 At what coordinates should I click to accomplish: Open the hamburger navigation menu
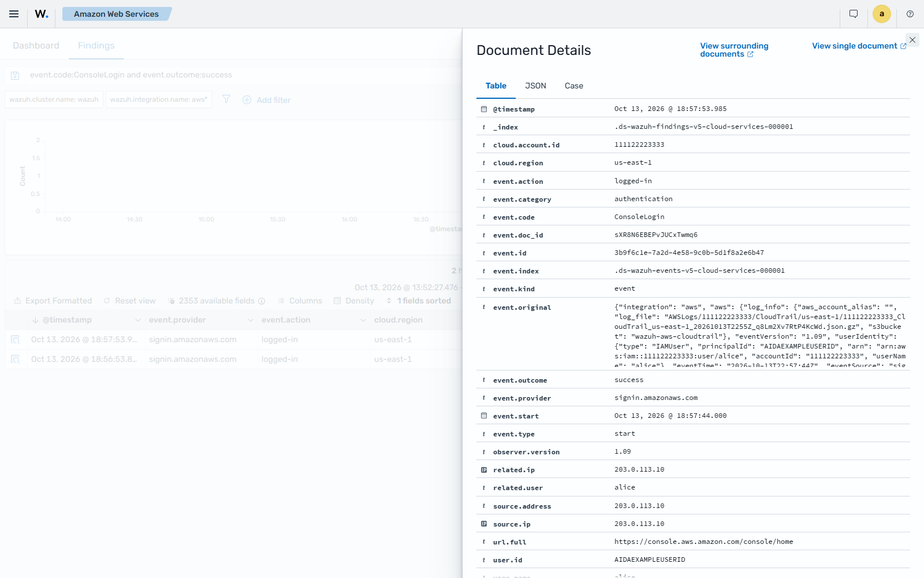(14, 14)
